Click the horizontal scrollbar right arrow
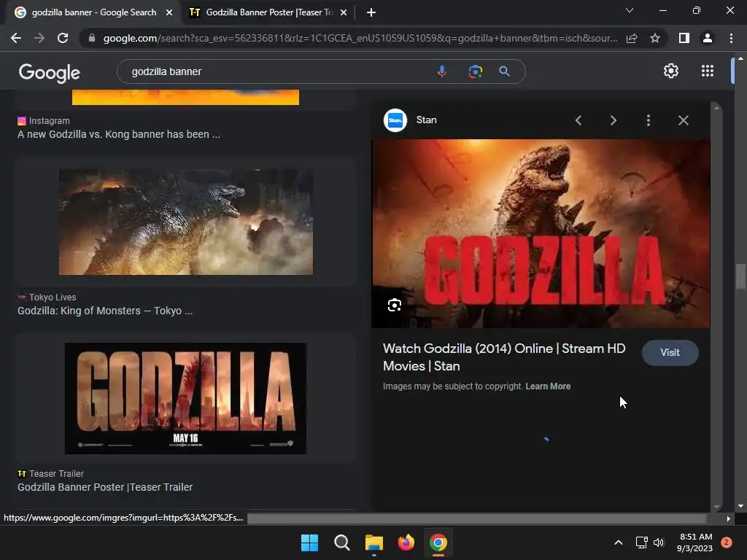 pos(728,518)
